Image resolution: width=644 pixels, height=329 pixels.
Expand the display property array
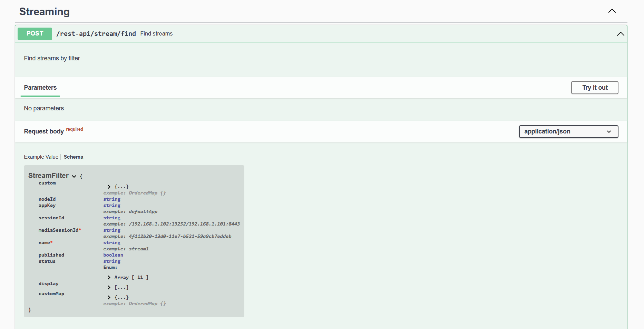coord(109,287)
